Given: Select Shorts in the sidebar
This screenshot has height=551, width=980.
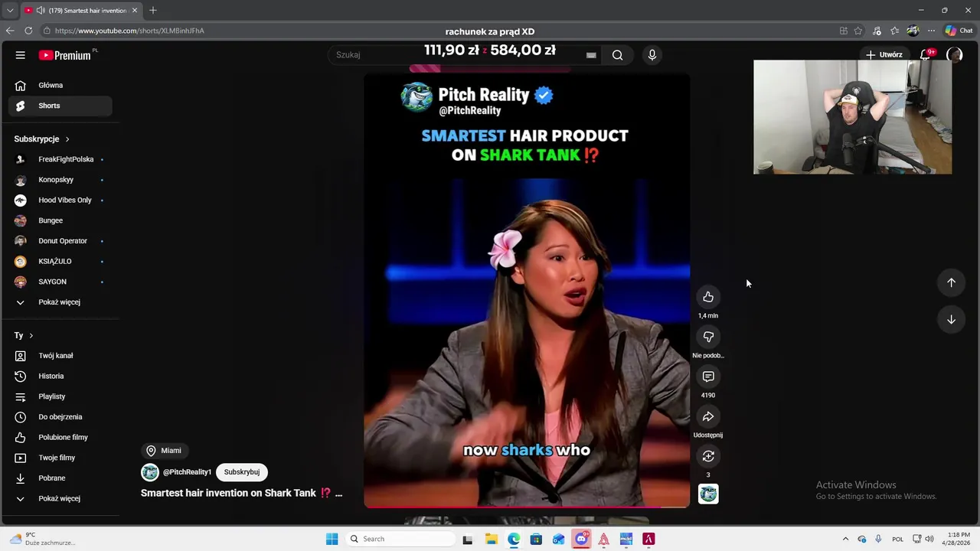Looking at the screenshot, I should pos(60,106).
